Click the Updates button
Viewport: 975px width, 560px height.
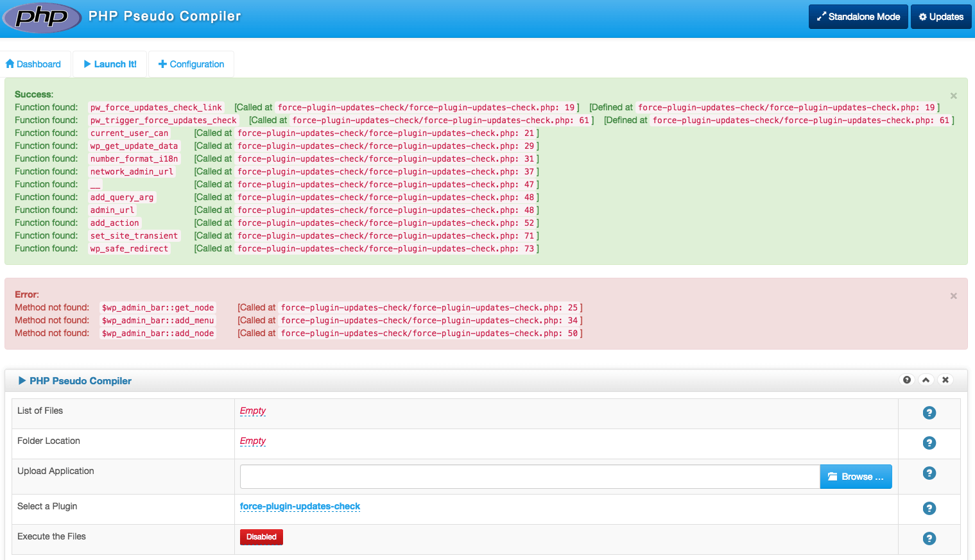point(941,17)
